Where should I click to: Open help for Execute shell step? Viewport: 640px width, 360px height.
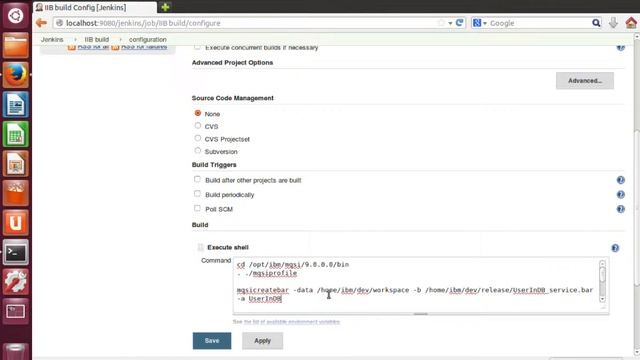(x=615, y=248)
